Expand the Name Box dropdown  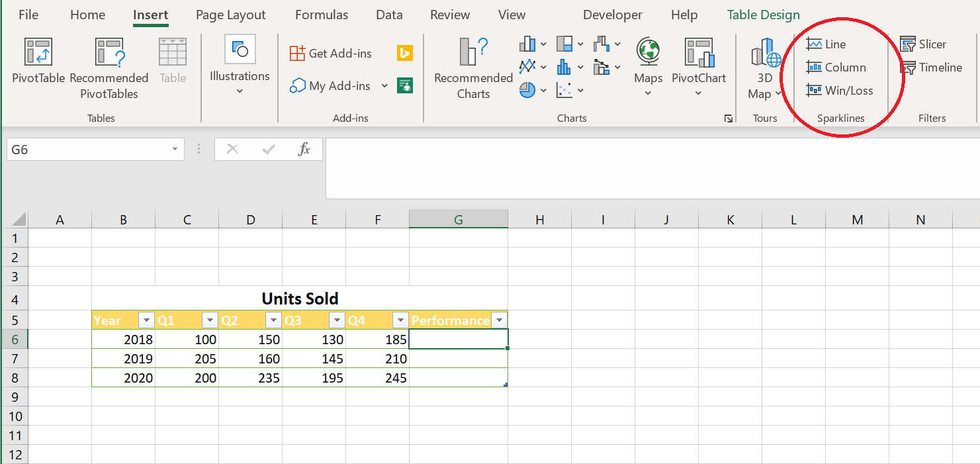tap(175, 150)
